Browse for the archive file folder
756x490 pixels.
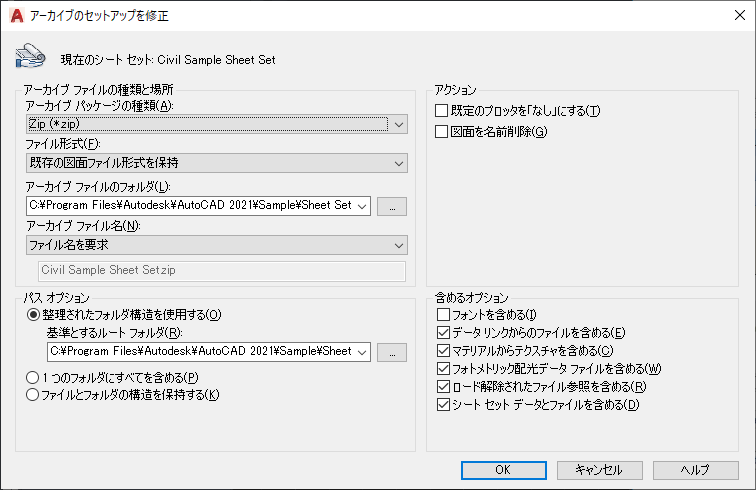(x=392, y=206)
